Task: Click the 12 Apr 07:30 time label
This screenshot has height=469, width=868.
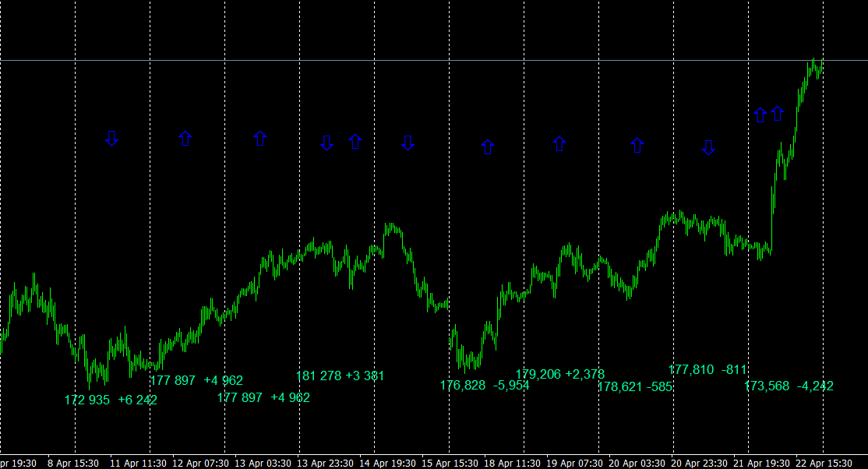Action: coord(200,463)
